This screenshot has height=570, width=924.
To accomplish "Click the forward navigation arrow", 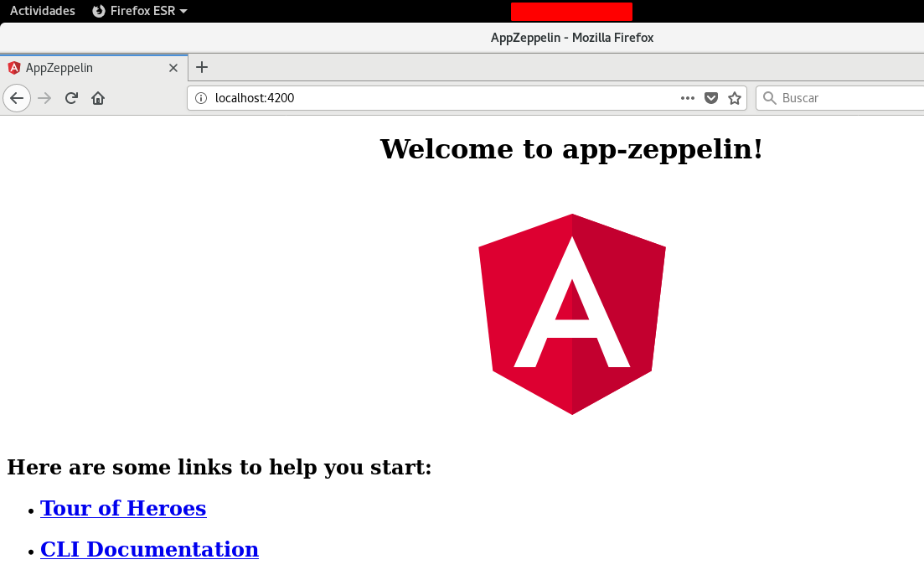I will point(44,98).
